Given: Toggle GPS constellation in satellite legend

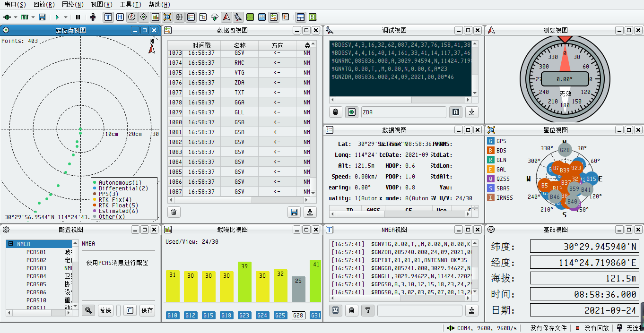Looking at the screenshot, I should [x=491, y=141].
